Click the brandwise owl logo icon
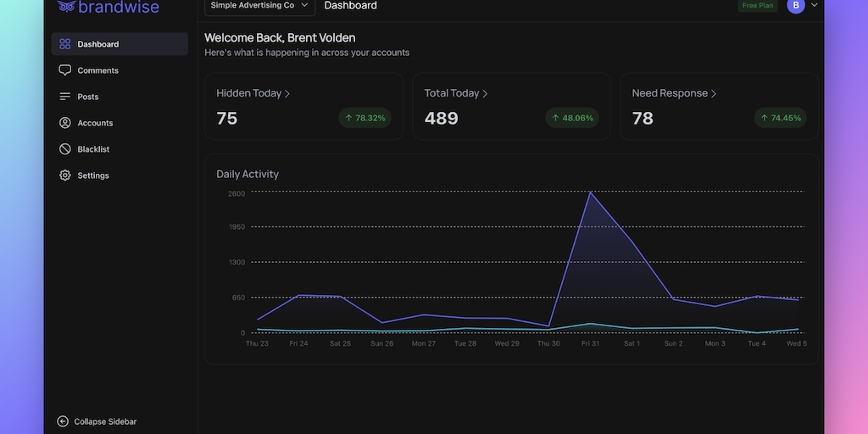This screenshot has width=868, height=434. pos(66,6)
